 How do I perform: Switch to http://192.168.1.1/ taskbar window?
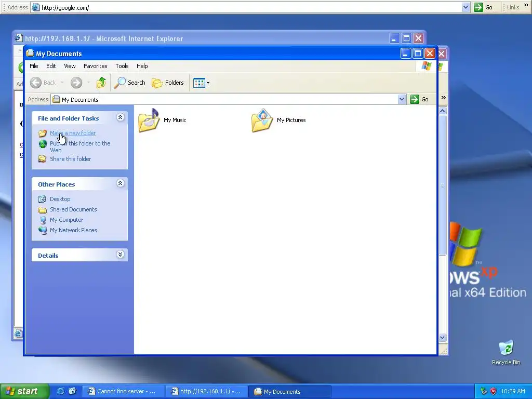206,391
